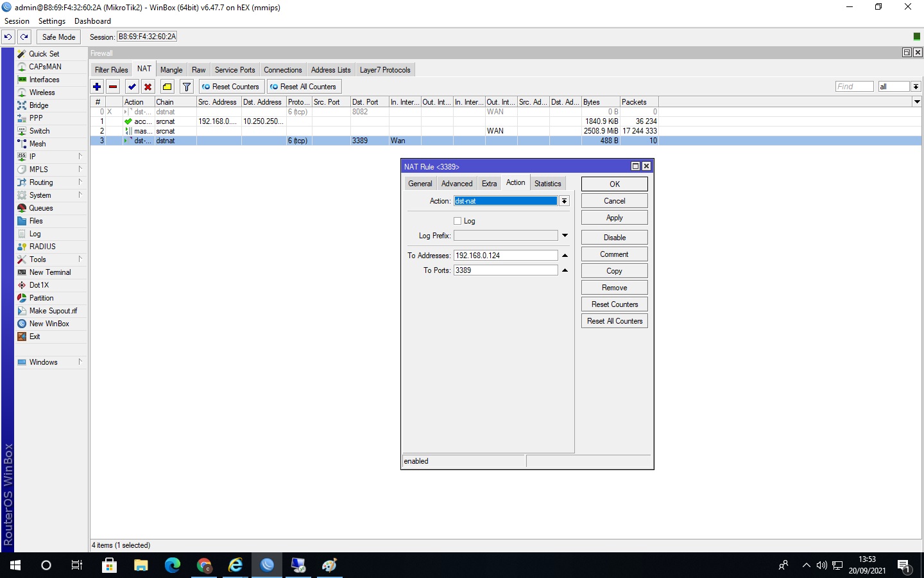The height and width of the screenshot is (578, 924).
Task: Open Windows Start menu
Action: pos(15,565)
